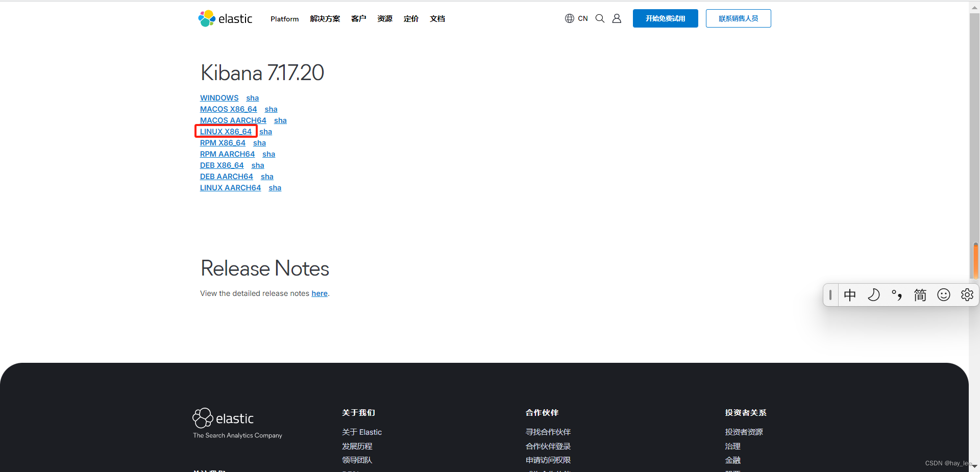
Task: Open the 关于 Elastic footer link
Action: click(362, 432)
